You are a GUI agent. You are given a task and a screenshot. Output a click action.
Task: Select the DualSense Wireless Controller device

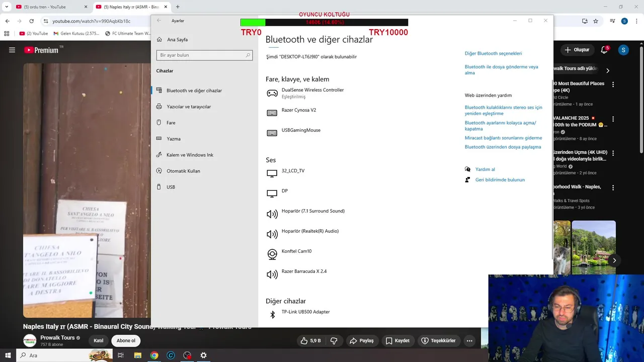(x=313, y=93)
